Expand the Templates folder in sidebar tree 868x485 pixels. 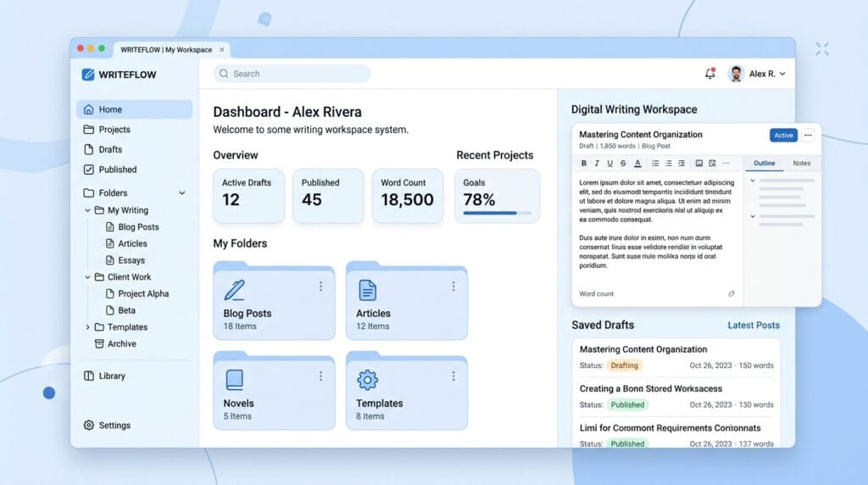click(x=87, y=327)
